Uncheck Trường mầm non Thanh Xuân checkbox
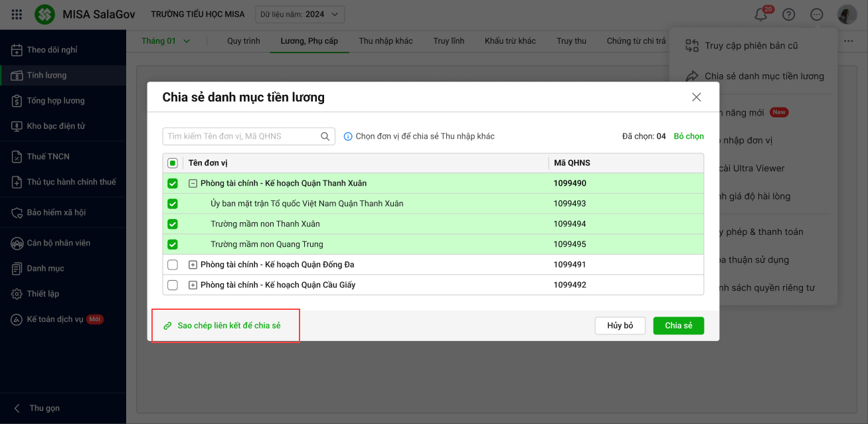The width and height of the screenshot is (868, 424). point(173,224)
